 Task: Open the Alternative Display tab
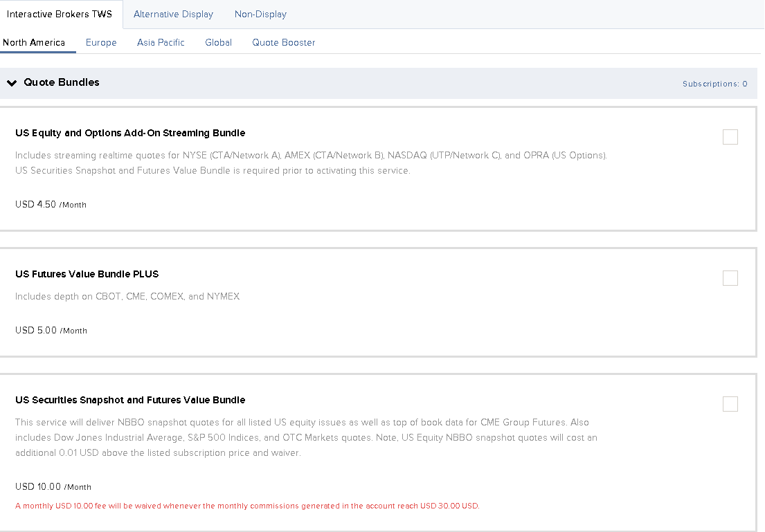point(173,14)
